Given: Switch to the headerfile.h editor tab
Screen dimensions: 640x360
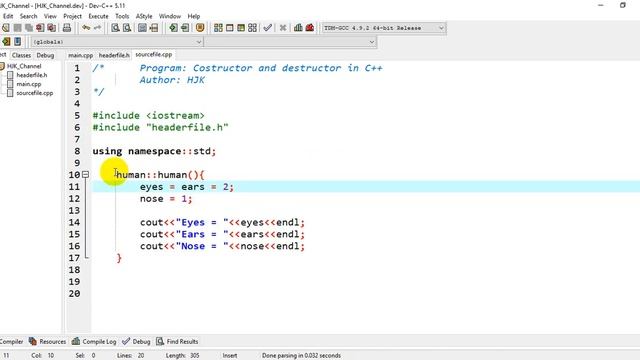Looking at the screenshot, I should (114, 55).
